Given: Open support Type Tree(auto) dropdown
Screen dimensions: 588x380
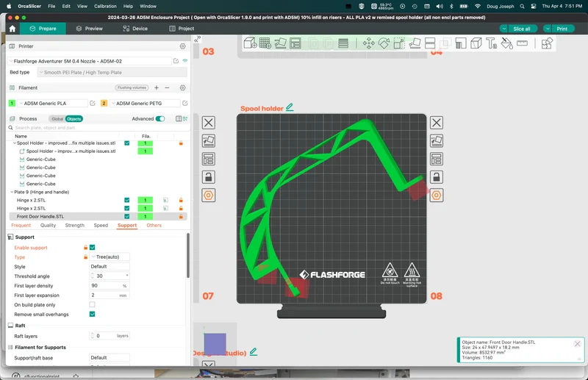Looking at the screenshot, I should [x=110, y=257].
